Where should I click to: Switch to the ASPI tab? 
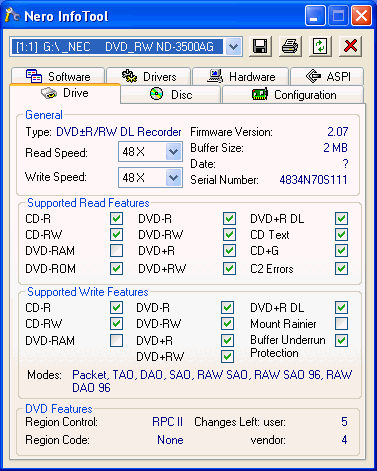pyautogui.click(x=327, y=76)
